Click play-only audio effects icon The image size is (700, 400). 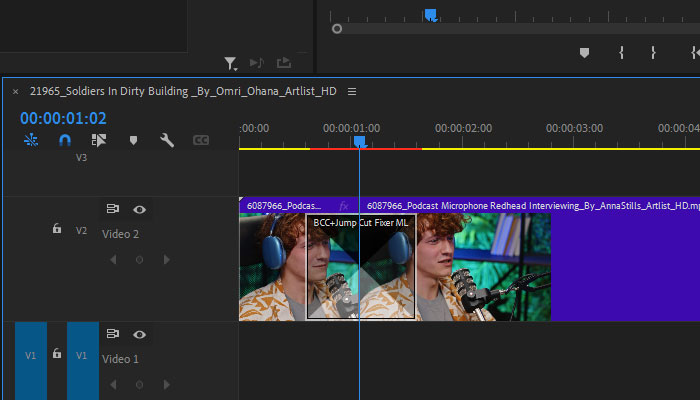(257, 63)
